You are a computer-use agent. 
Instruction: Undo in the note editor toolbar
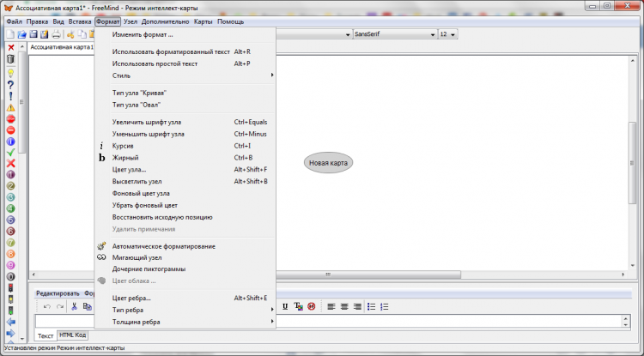(47, 307)
